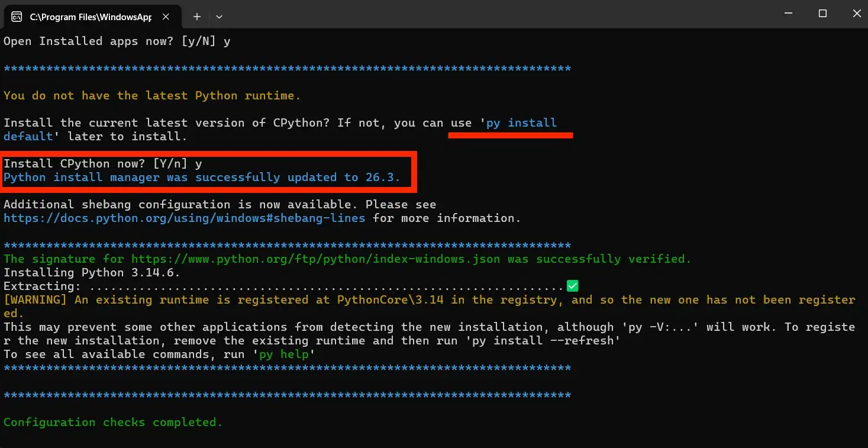Select the C:\Program Files\WindowsApp tab title
The width and height of the screenshot is (868, 448).
click(91, 17)
